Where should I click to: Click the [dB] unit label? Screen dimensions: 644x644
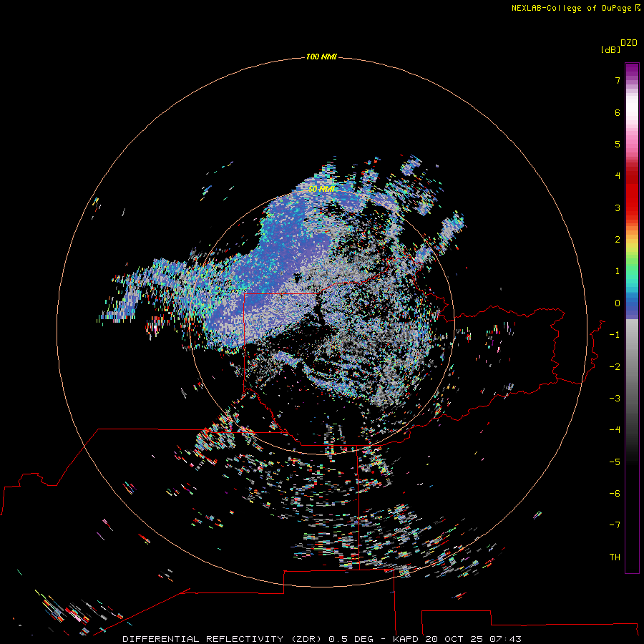[611, 50]
